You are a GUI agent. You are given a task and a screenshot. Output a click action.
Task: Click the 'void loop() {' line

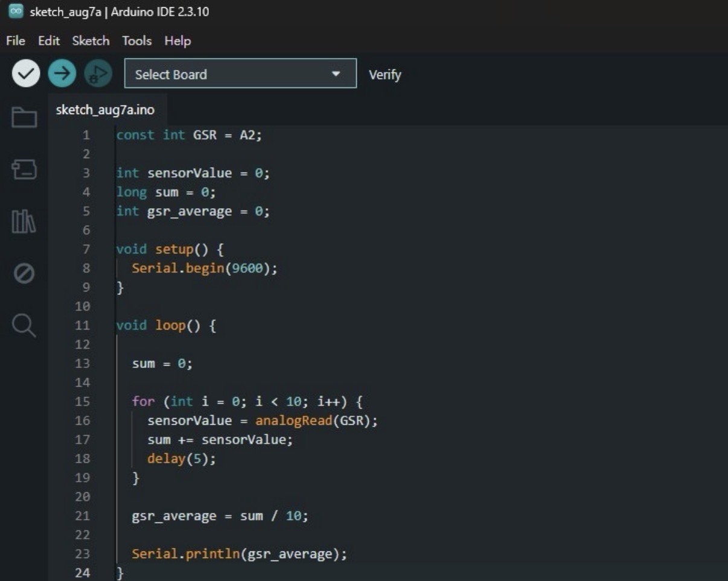coord(166,326)
